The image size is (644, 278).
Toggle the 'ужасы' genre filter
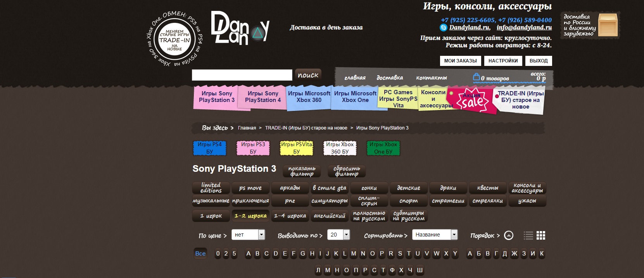(527, 201)
